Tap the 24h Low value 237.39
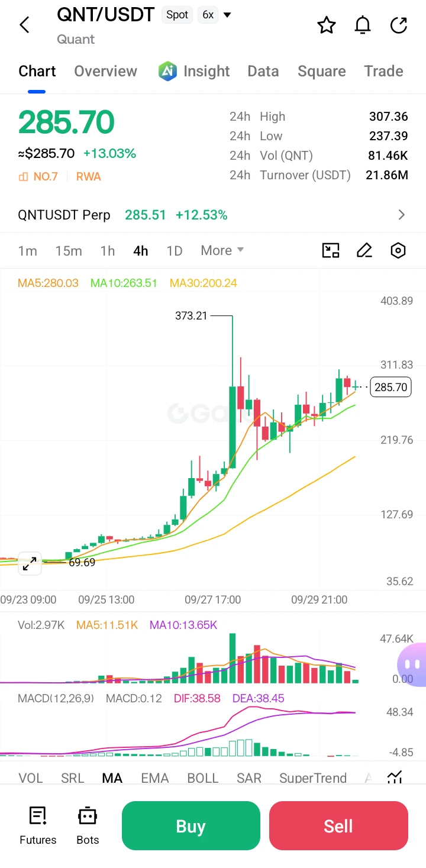426x868 pixels. click(x=389, y=136)
